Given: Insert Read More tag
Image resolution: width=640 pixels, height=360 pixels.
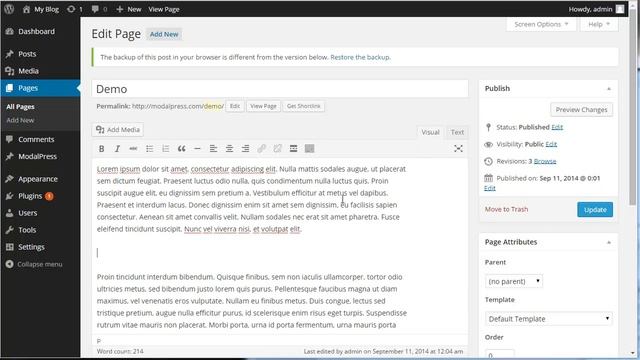Looking at the screenshot, I should point(293,149).
